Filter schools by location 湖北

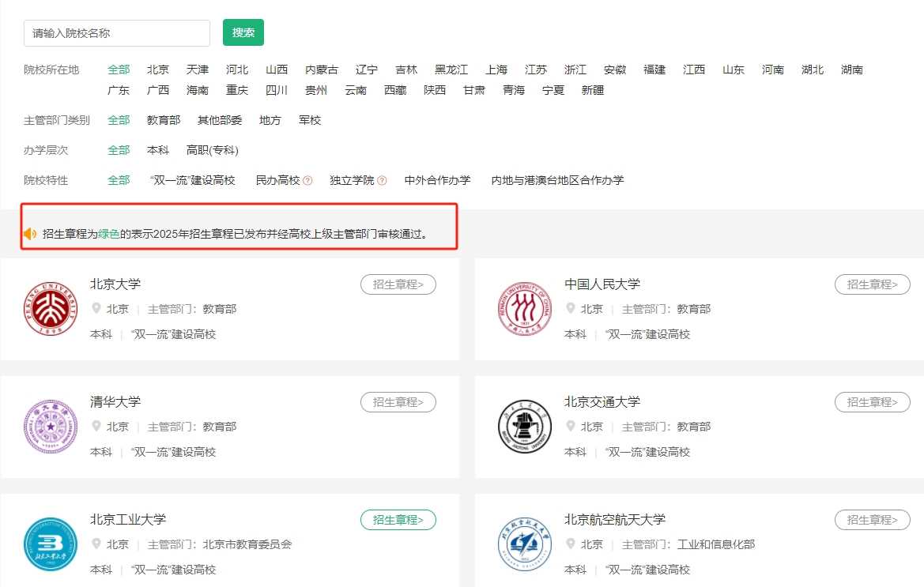coord(812,70)
